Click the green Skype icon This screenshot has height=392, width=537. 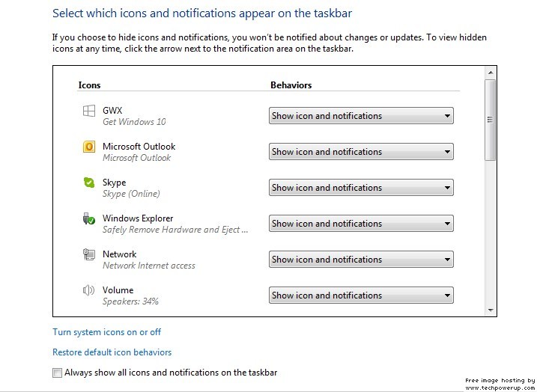tap(88, 183)
